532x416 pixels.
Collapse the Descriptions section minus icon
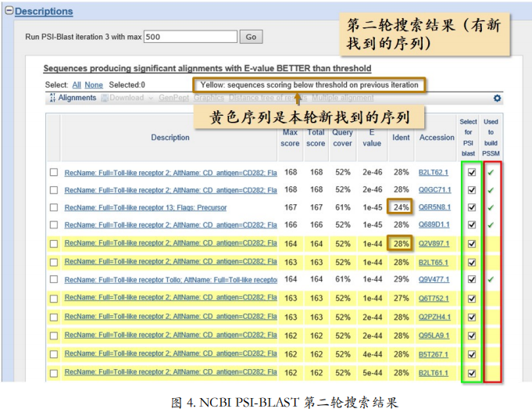click(9, 10)
